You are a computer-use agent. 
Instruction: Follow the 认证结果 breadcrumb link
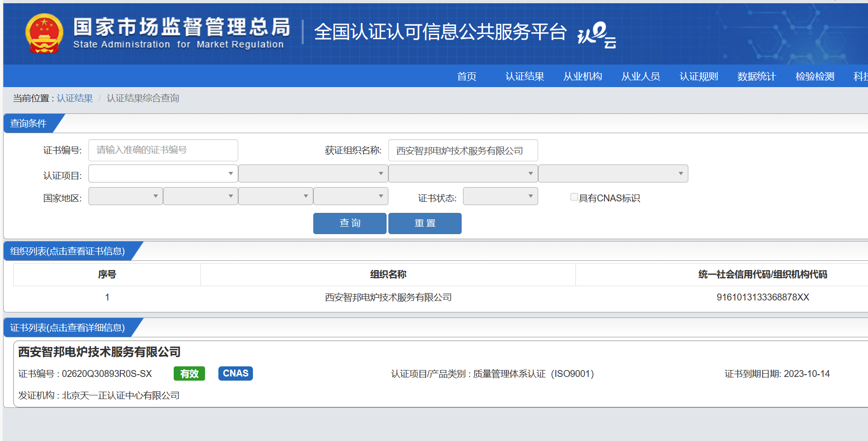click(75, 98)
